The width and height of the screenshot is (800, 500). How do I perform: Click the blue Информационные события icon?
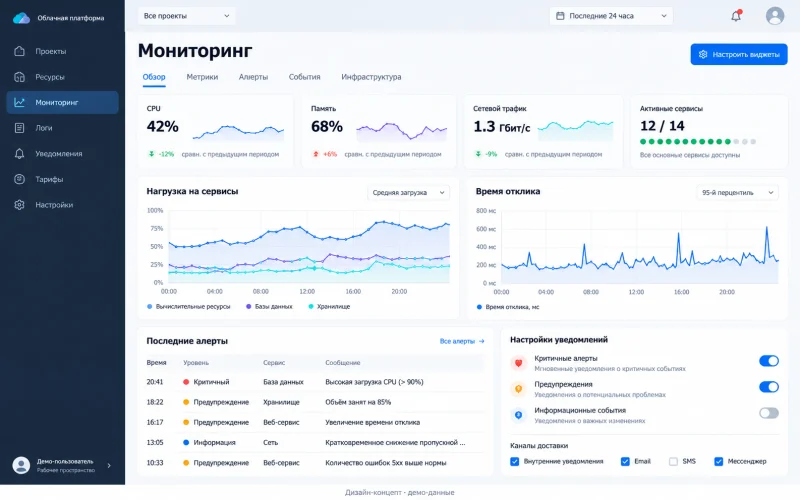[x=518, y=415]
